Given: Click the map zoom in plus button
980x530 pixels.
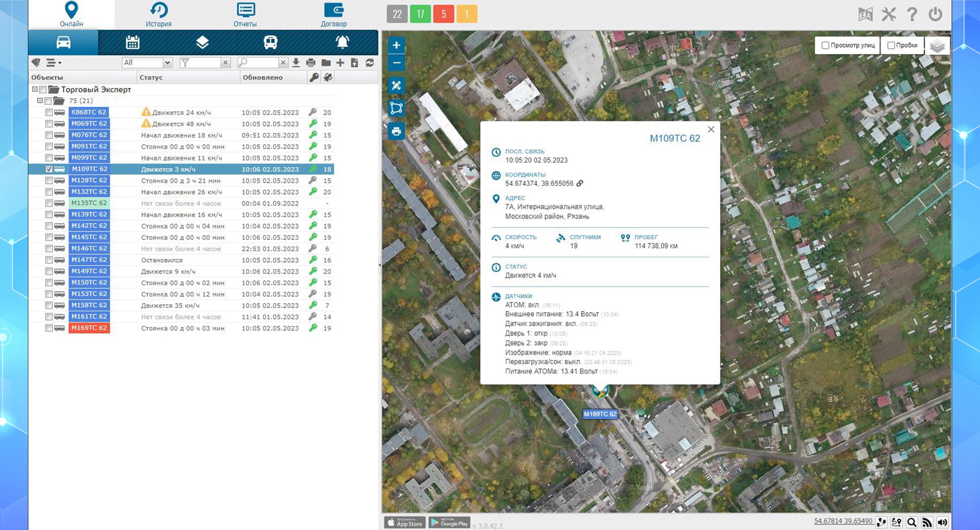Looking at the screenshot, I should pos(396,45).
